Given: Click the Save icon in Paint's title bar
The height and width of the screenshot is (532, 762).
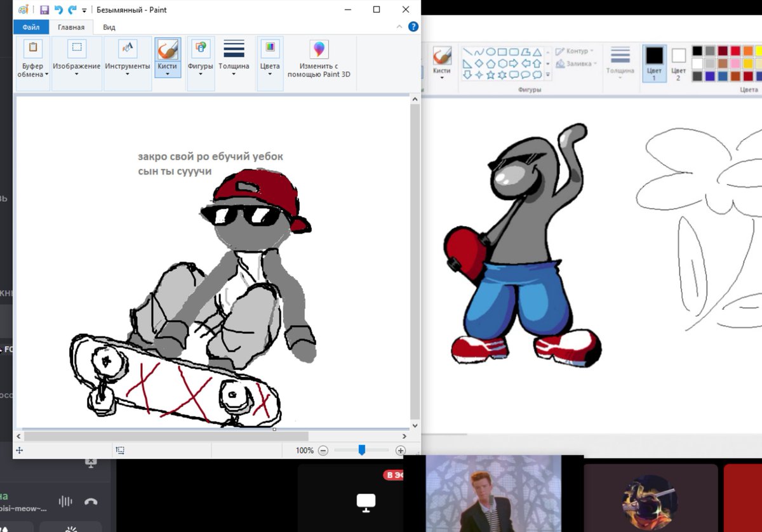Looking at the screenshot, I should [44, 10].
